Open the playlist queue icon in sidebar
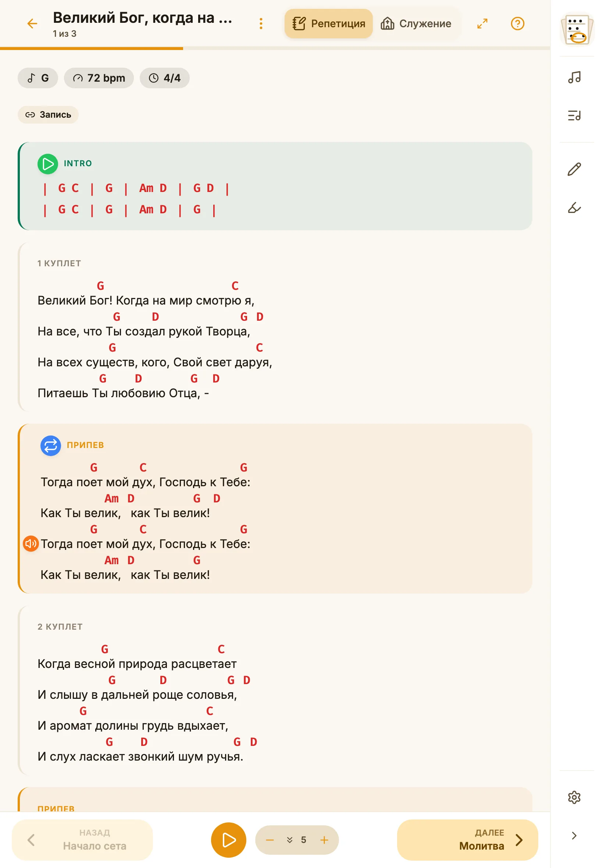This screenshot has height=868, width=603. coord(574,115)
